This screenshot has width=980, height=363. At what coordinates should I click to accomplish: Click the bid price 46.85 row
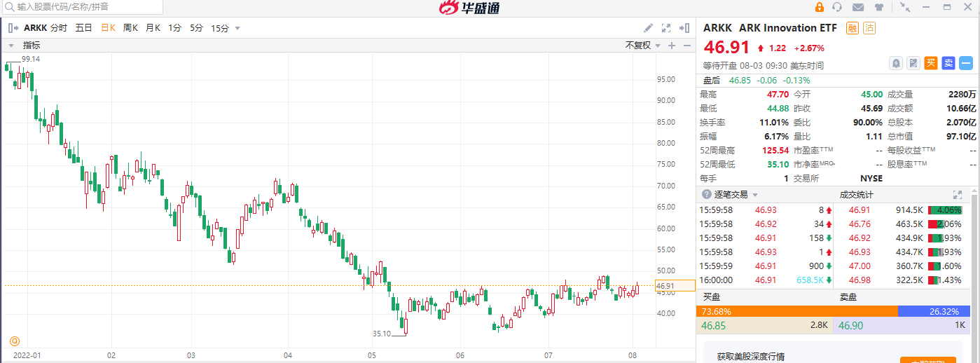(764, 325)
